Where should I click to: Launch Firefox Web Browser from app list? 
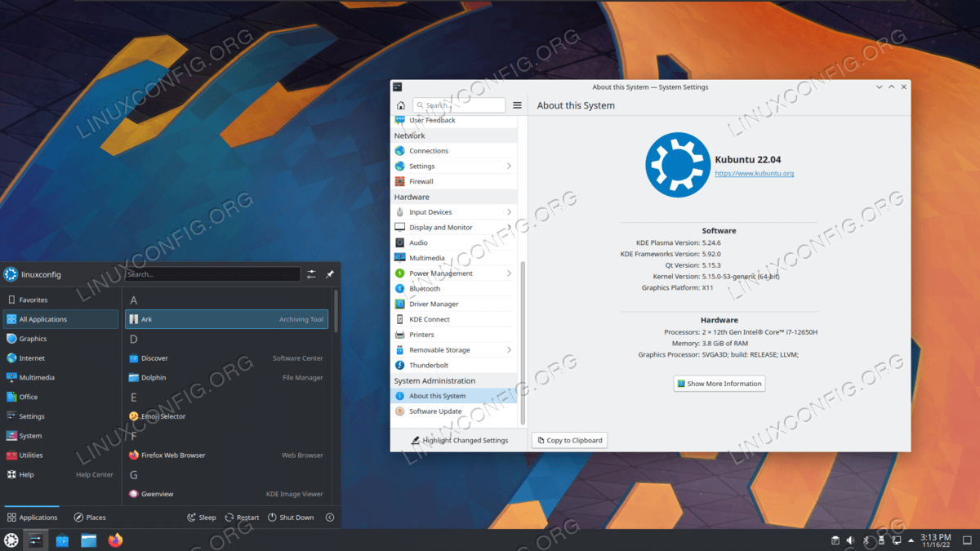(x=226, y=455)
